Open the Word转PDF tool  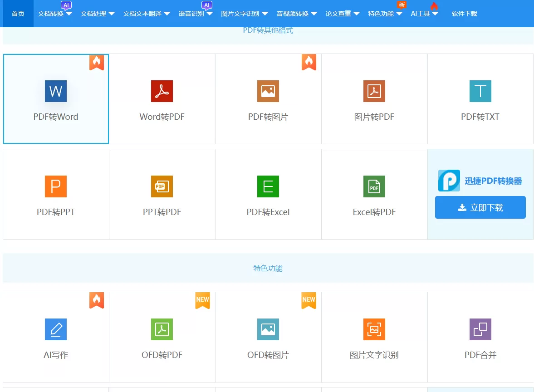click(162, 99)
